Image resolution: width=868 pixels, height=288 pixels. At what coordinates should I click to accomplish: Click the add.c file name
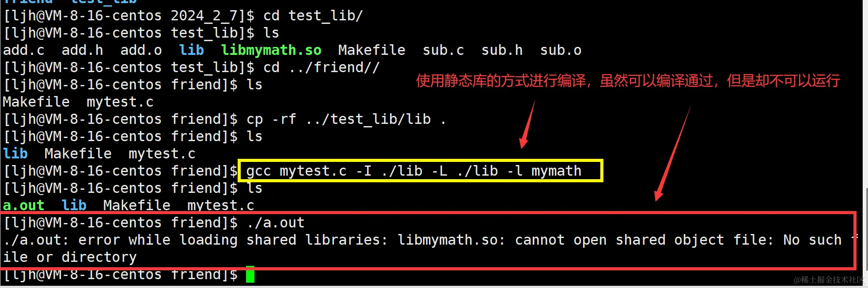[24, 50]
